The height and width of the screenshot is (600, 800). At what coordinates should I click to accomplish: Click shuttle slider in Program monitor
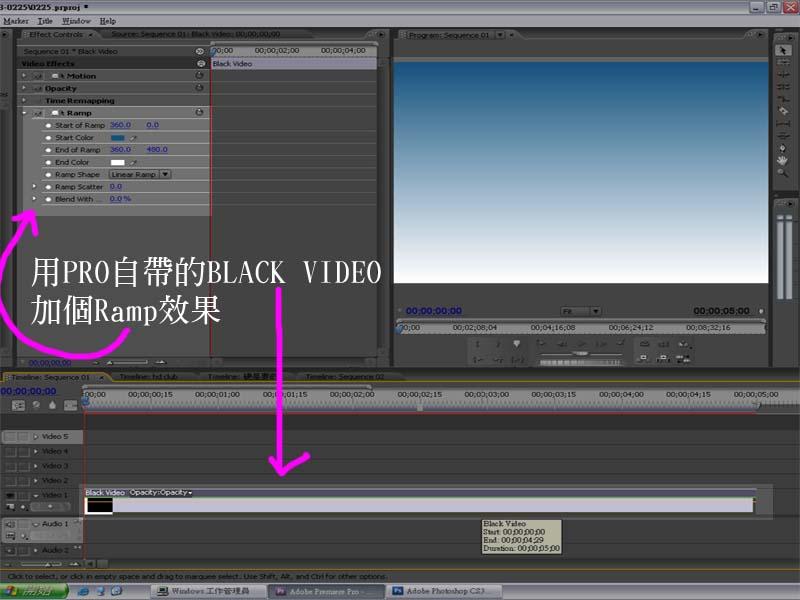pyautogui.click(x=581, y=354)
